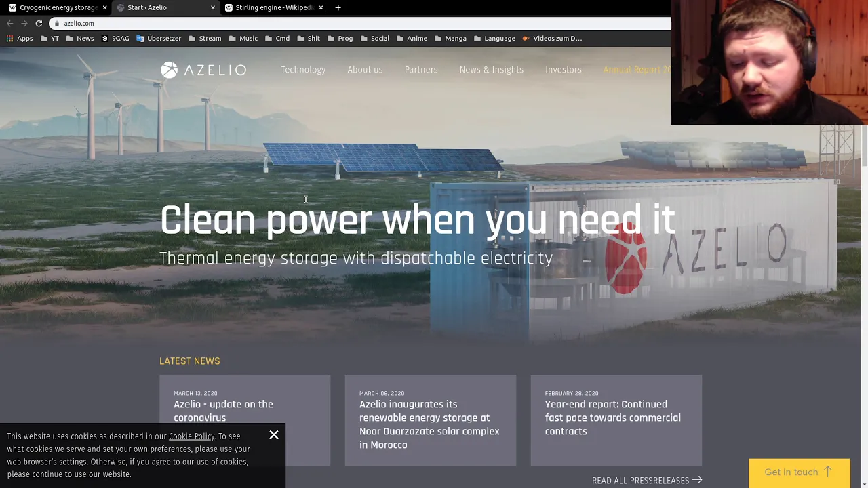Screen dimensions: 868x488
Task: Open the About us menu item
Action: pyautogui.click(x=365, y=70)
